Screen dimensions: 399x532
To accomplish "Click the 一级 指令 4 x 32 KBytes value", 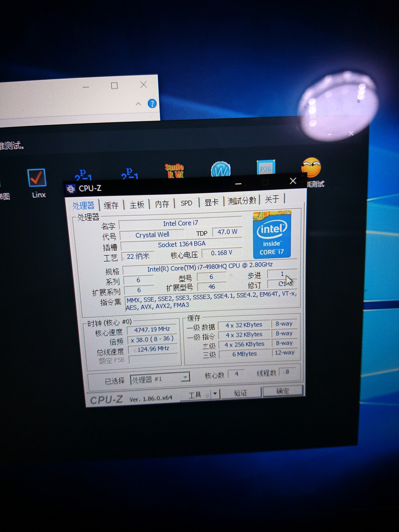I will point(244,335).
